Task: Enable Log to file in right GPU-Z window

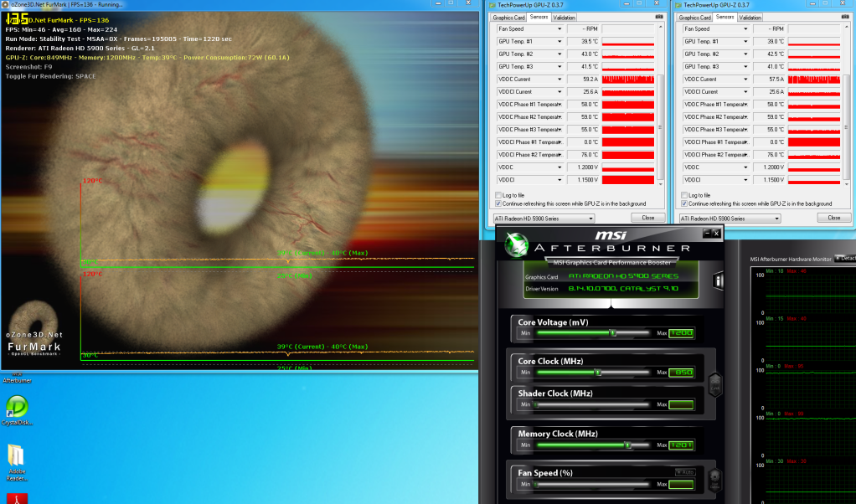Action: 684,195
